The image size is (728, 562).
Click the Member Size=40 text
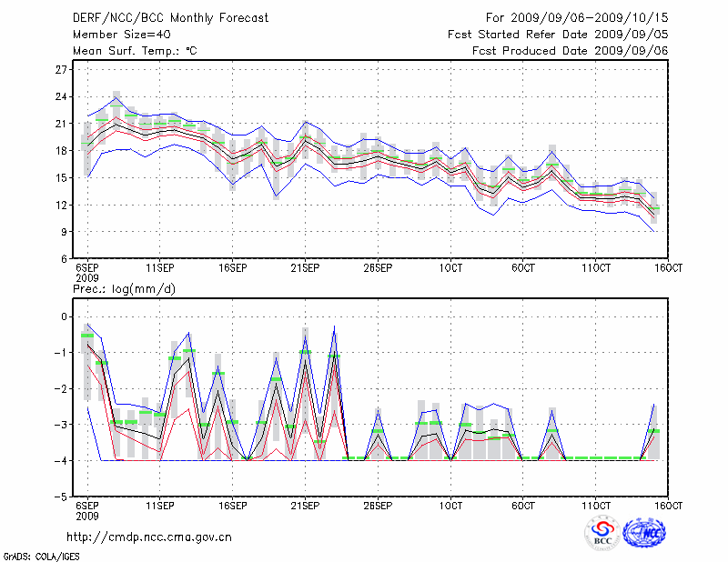(115, 35)
